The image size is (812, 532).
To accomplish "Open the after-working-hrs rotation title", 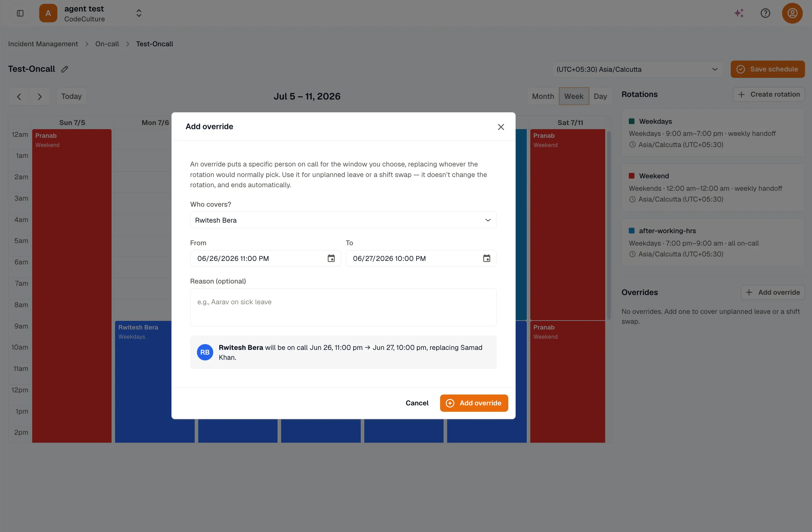I will click(x=667, y=231).
